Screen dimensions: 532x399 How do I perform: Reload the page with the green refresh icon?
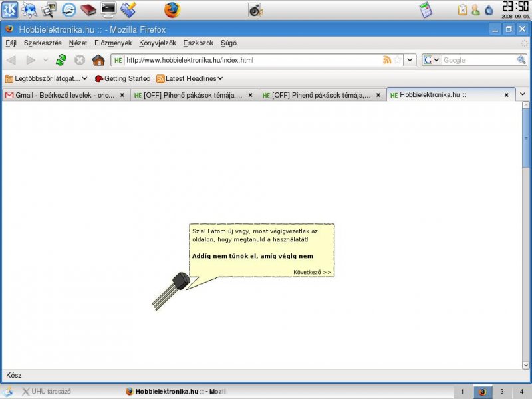pyautogui.click(x=61, y=60)
